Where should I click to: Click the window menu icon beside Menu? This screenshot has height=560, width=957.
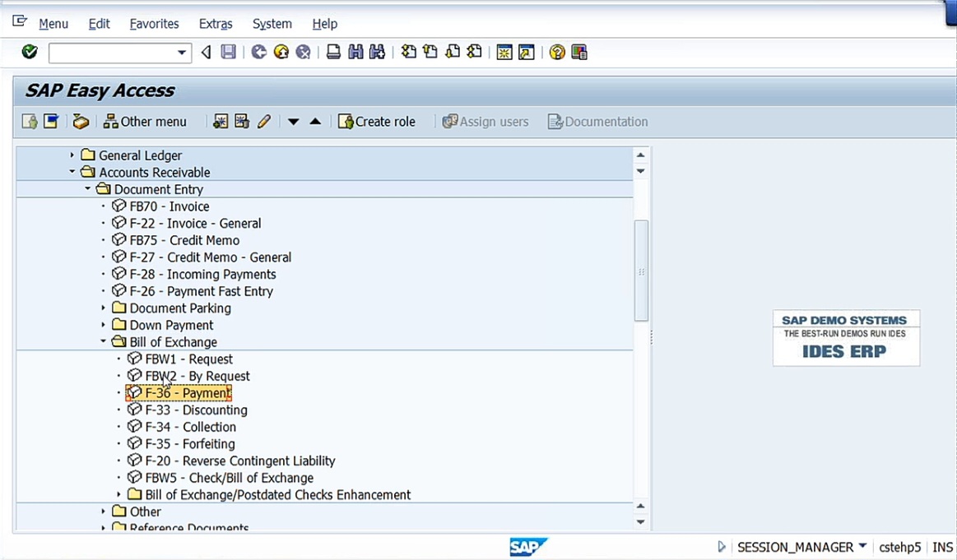20,21
